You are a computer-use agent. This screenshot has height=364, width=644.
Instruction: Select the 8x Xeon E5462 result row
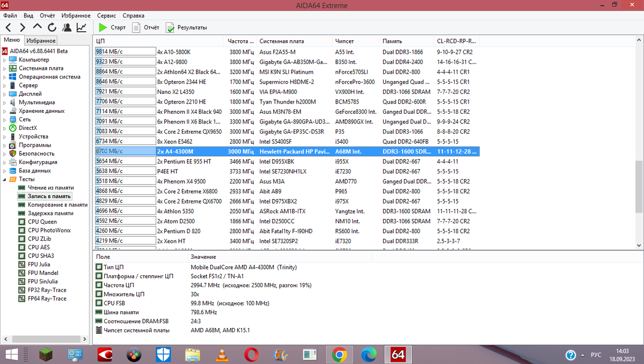click(287, 141)
